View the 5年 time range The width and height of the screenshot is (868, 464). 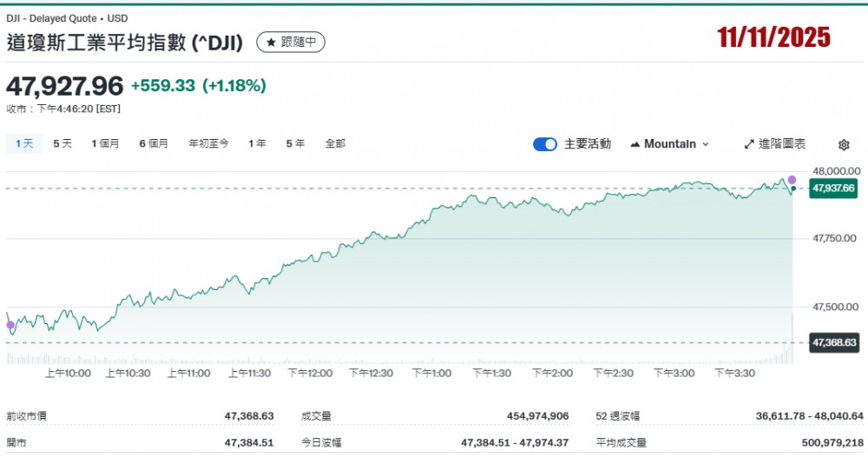(295, 143)
